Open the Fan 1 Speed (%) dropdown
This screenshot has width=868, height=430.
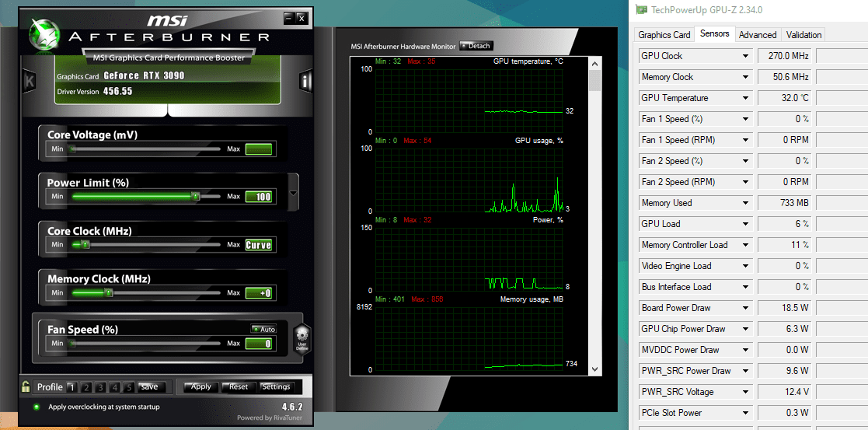coord(746,119)
